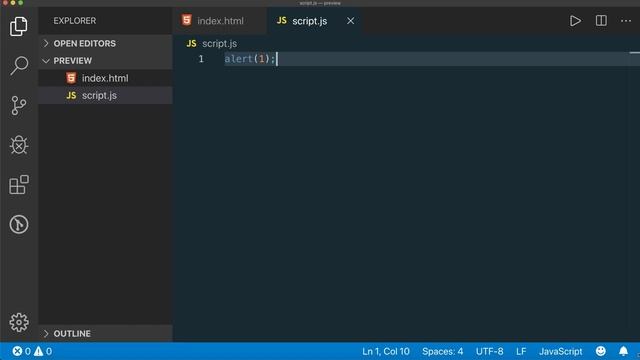Click the JS icon in breadcrumb bar
Viewport: 640px width, 360px height.
click(191, 43)
